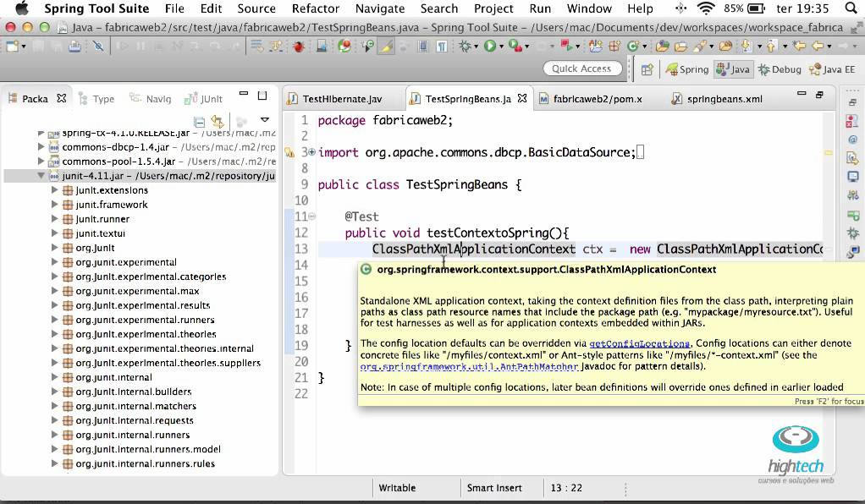Switch to the Java EE perspective

[x=832, y=69]
